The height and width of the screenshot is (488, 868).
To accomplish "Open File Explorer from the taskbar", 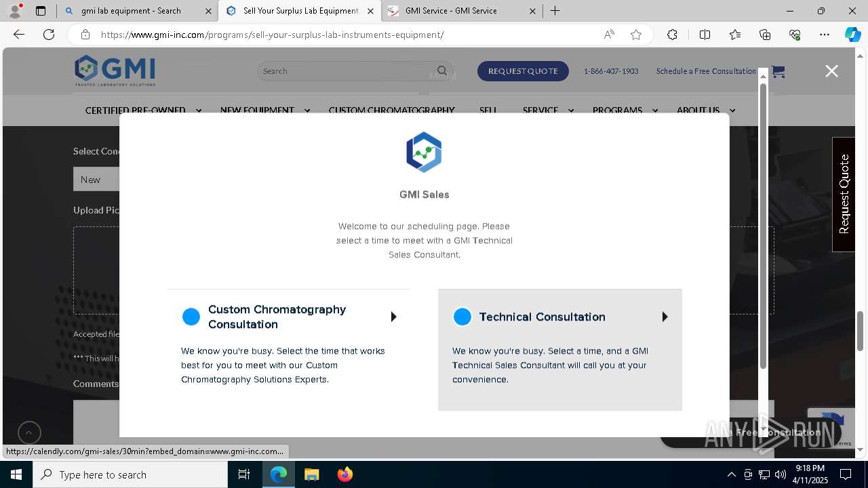I will tap(311, 474).
